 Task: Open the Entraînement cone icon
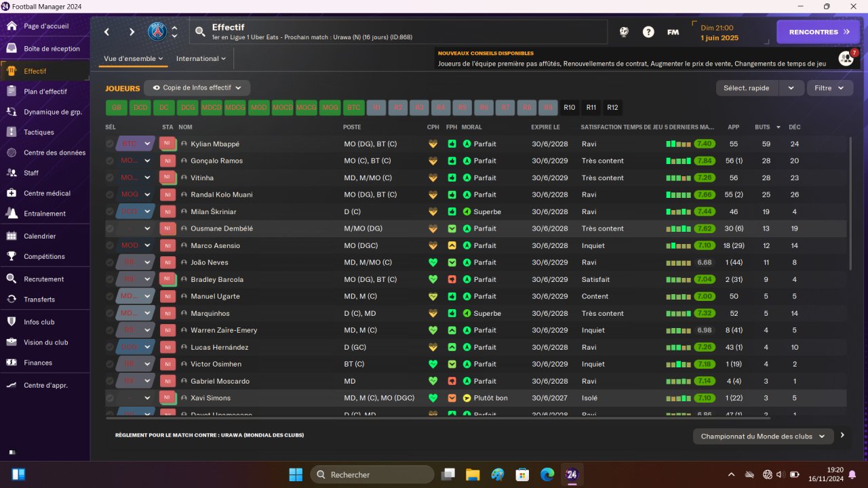point(12,213)
